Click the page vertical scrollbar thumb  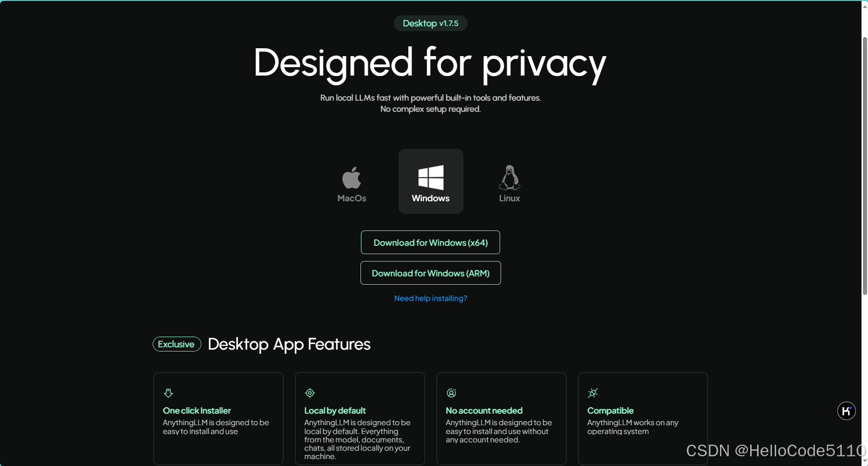865,166
